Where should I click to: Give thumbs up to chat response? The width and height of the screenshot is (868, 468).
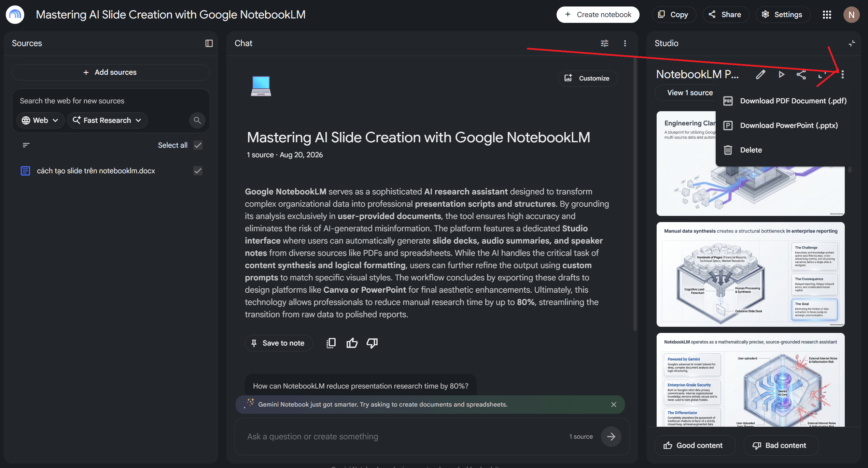point(352,343)
